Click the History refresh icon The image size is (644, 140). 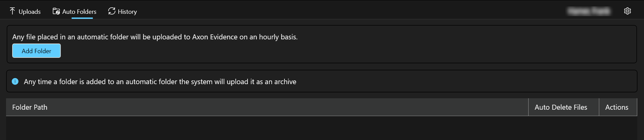[112, 11]
